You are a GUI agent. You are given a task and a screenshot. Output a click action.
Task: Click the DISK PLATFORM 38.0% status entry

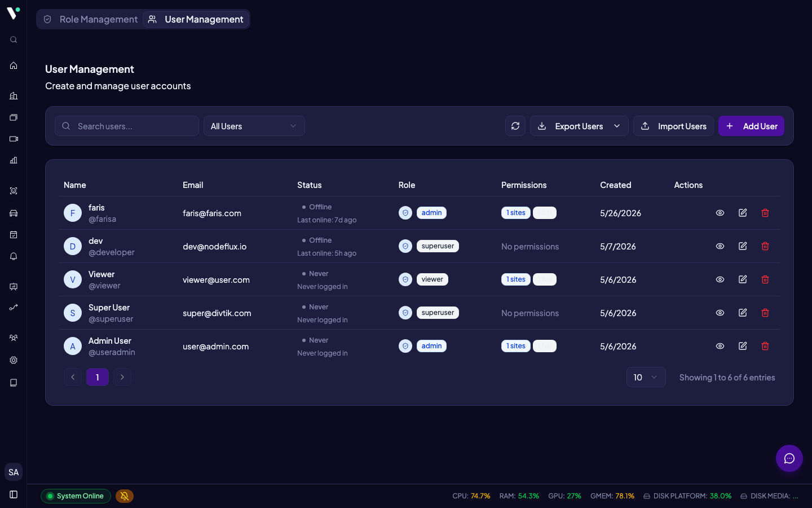pos(687,496)
